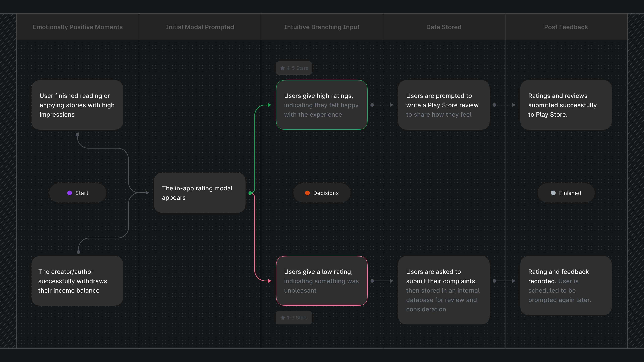This screenshot has width=644, height=362.
Task: Click the 'Users give a low rating' pink-outlined card
Action: click(x=322, y=281)
